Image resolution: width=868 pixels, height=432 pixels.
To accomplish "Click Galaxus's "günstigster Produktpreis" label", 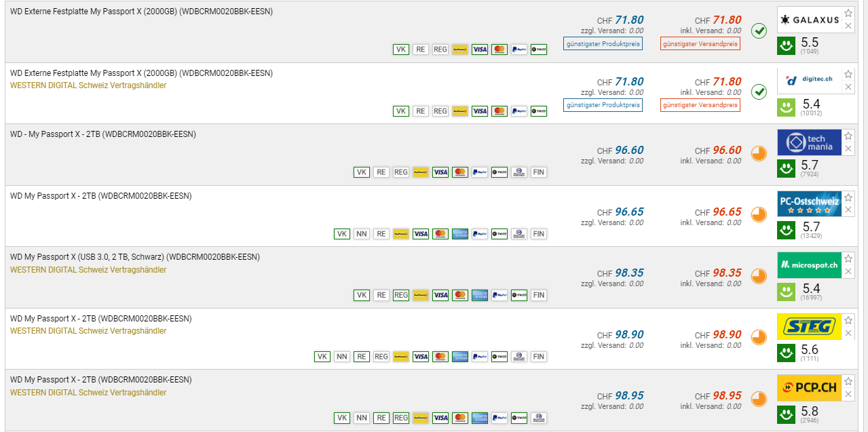I will click(603, 44).
